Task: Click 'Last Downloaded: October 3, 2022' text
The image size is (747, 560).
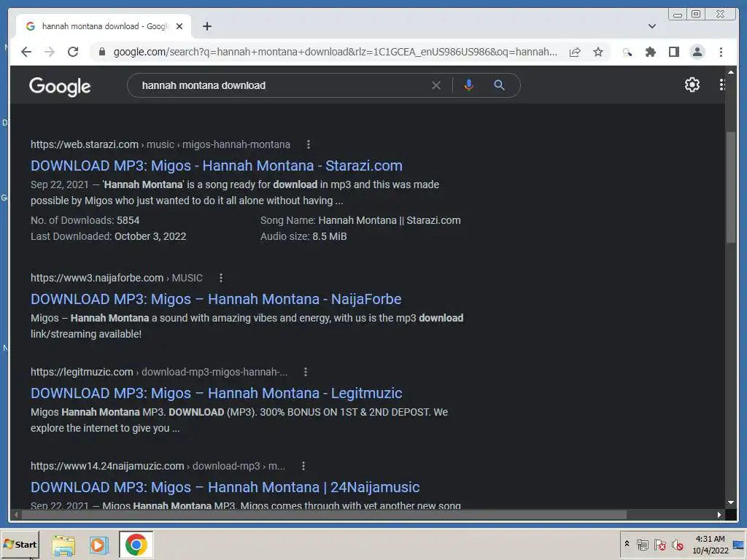Action: [108, 237]
